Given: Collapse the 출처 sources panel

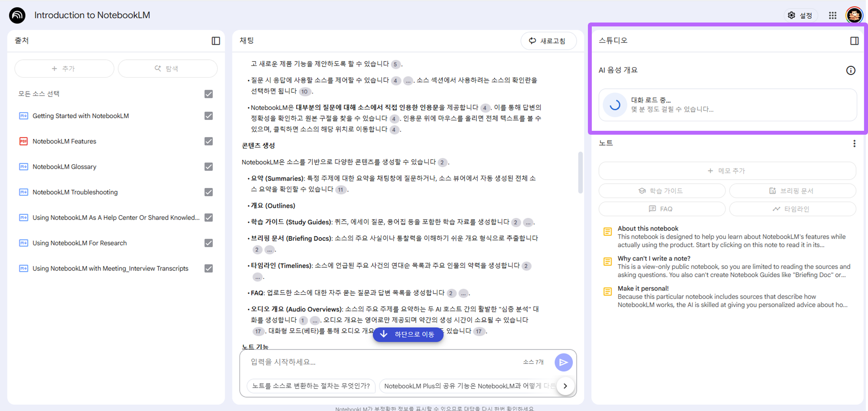Looking at the screenshot, I should (216, 41).
